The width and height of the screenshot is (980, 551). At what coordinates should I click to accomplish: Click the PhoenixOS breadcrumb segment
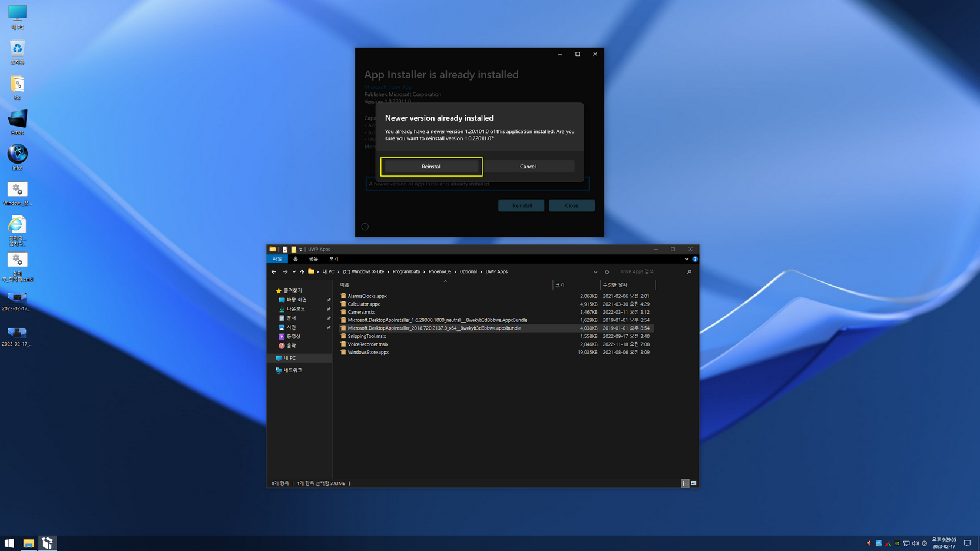(440, 272)
